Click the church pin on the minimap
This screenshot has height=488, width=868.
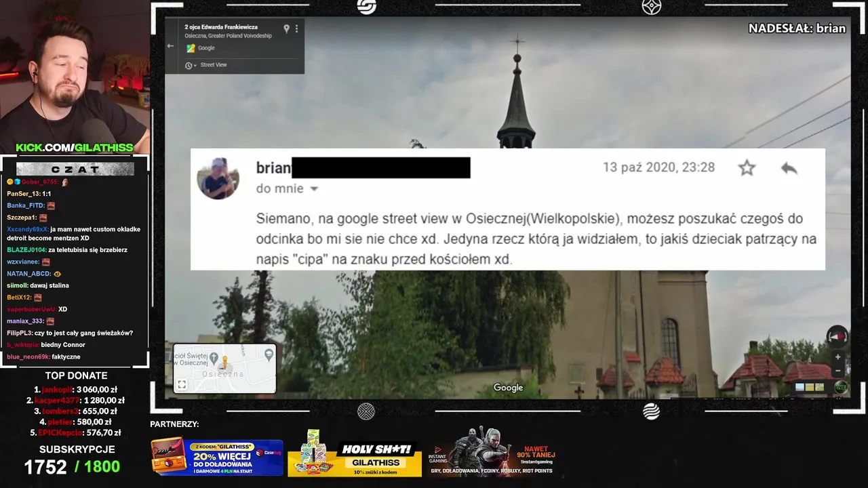point(214,357)
